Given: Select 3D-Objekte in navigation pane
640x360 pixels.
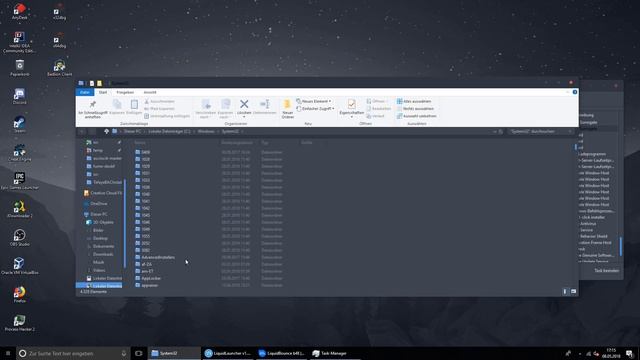Looking at the screenshot, I should (100, 222).
